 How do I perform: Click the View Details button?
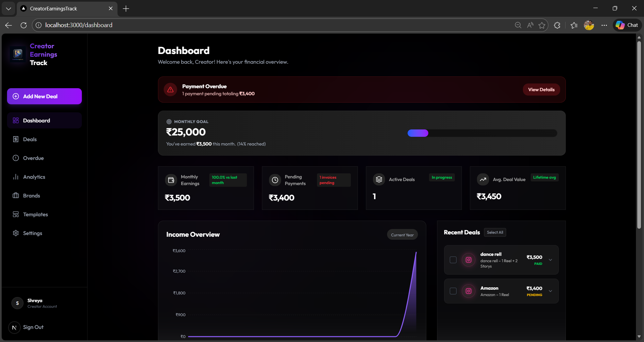click(541, 90)
